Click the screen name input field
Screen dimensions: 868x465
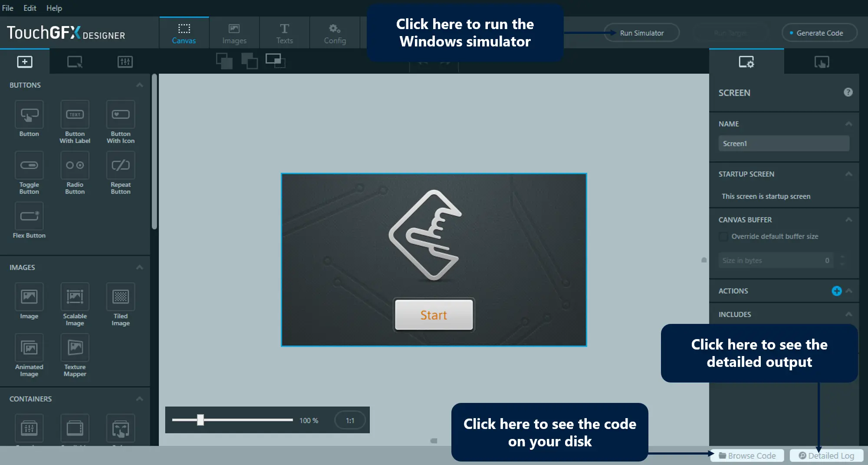784,143
